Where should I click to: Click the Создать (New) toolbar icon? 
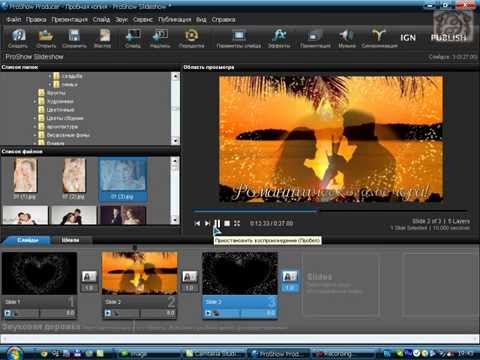click(x=18, y=38)
